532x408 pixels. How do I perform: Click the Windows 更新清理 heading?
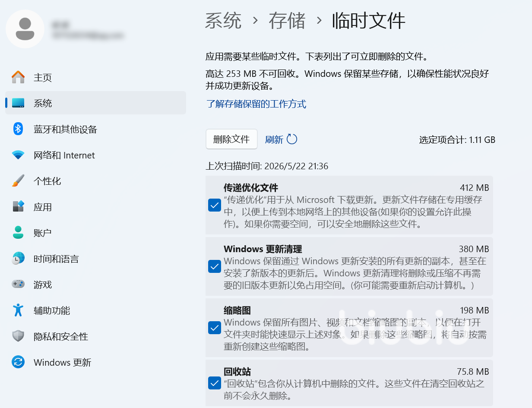click(263, 249)
